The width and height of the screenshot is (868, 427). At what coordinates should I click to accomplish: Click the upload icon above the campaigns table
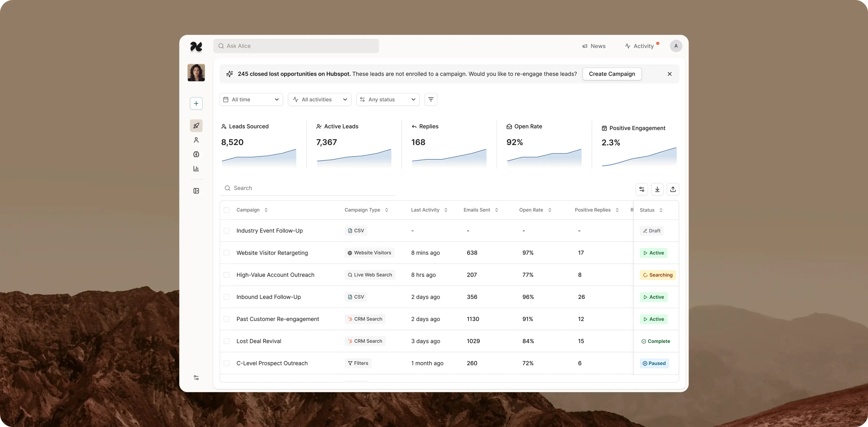673,189
